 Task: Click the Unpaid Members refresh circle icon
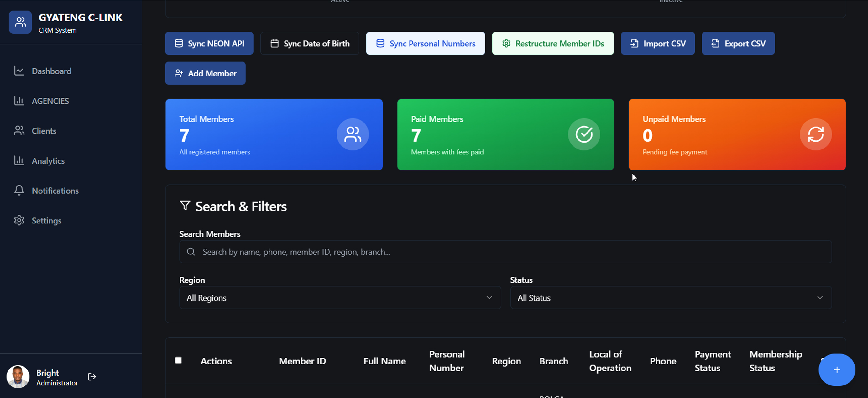coord(815,134)
